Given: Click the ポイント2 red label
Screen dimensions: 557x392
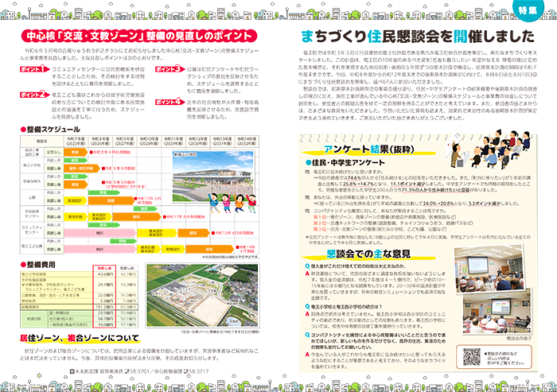Looking at the screenshot, I should point(34,95).
